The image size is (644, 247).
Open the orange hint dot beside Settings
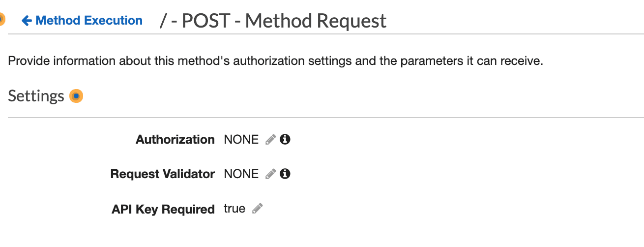[76, 96]
